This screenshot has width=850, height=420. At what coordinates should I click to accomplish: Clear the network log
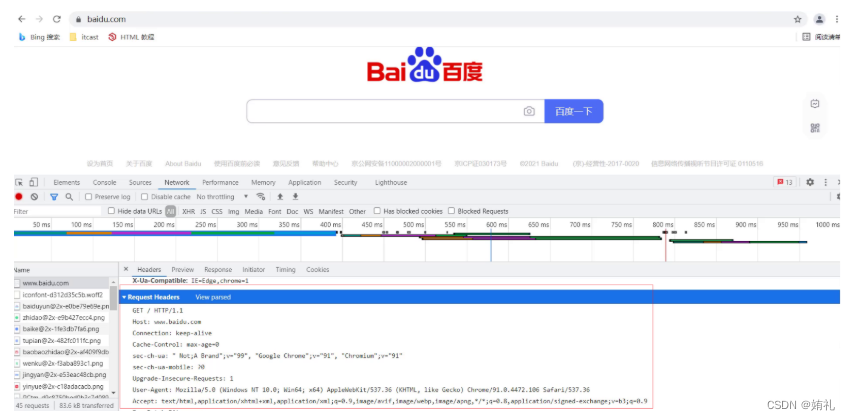point(34,197)
